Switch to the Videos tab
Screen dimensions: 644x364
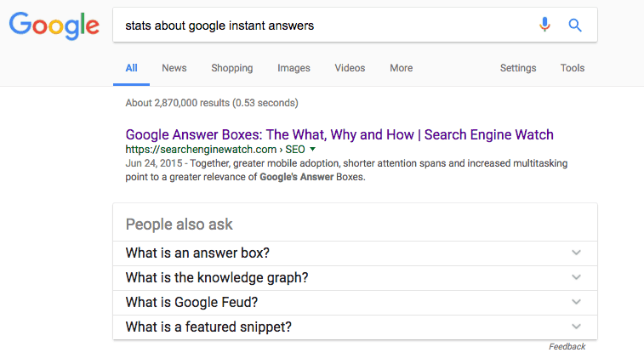[350, 68]
